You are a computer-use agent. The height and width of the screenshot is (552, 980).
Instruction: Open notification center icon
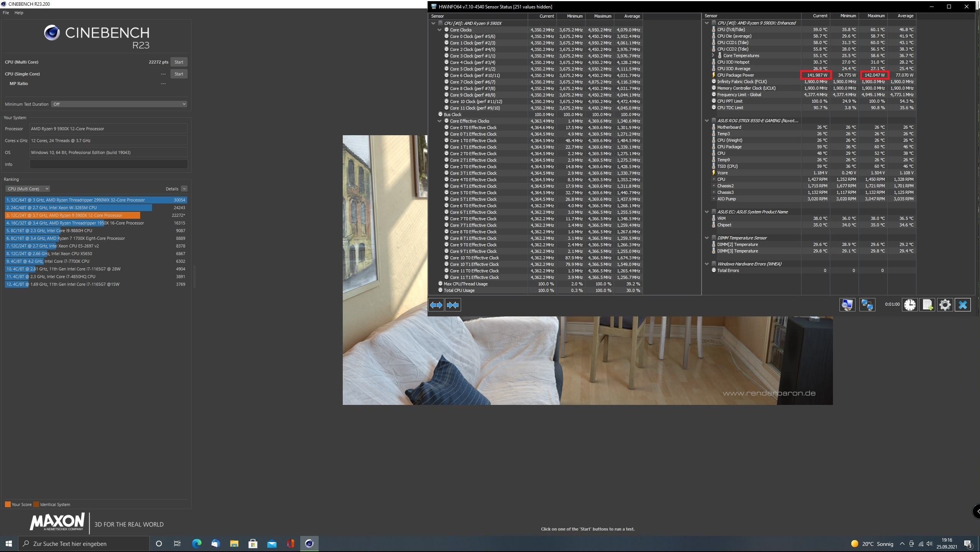click(968, 544)
